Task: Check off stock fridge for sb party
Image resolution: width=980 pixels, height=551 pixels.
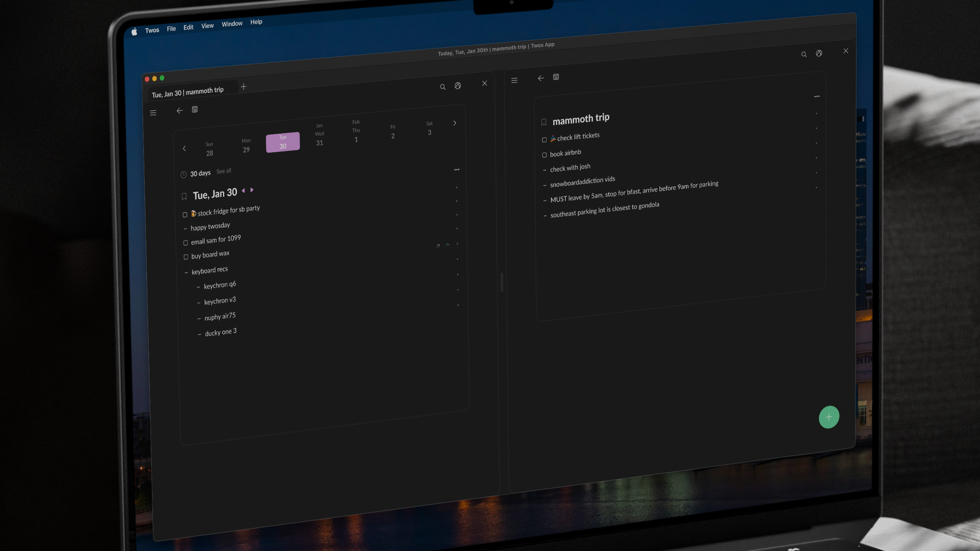Action: (x=185, y=215)
